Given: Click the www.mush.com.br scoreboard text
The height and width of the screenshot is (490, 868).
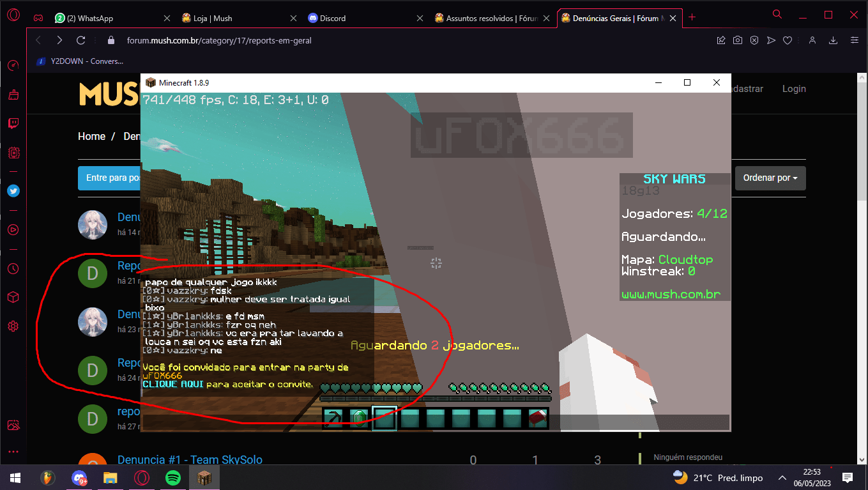Looking at the screenshot, I should (671, 295).
